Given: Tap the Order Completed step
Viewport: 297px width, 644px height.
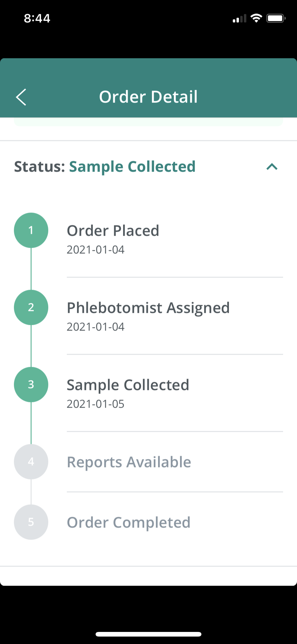Looking at the screenshot, I should [x=128, y=523].
